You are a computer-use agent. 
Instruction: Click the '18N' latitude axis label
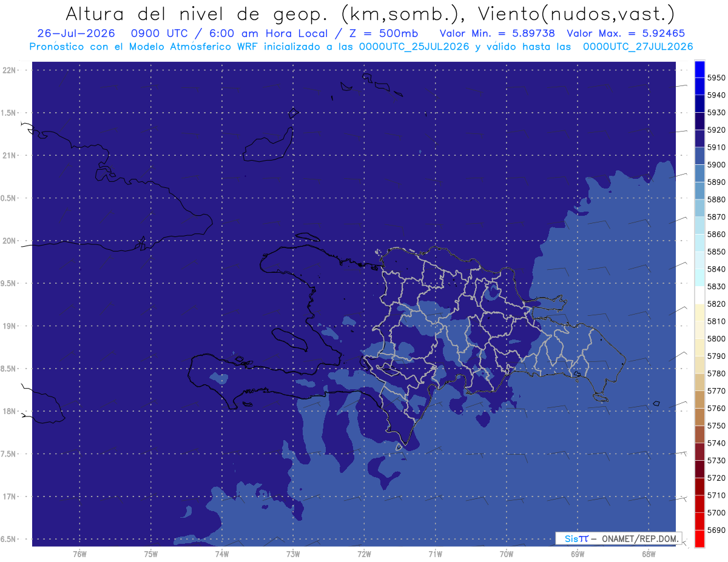click(x=8, y=411)
